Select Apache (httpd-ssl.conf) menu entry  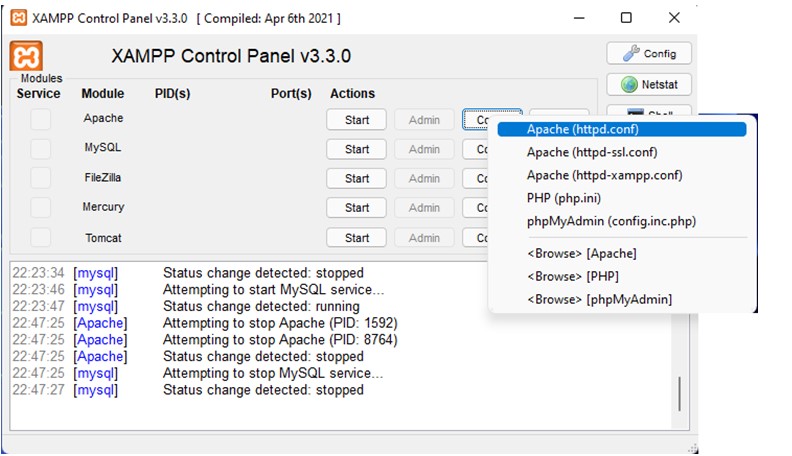(x=621, y=152)
